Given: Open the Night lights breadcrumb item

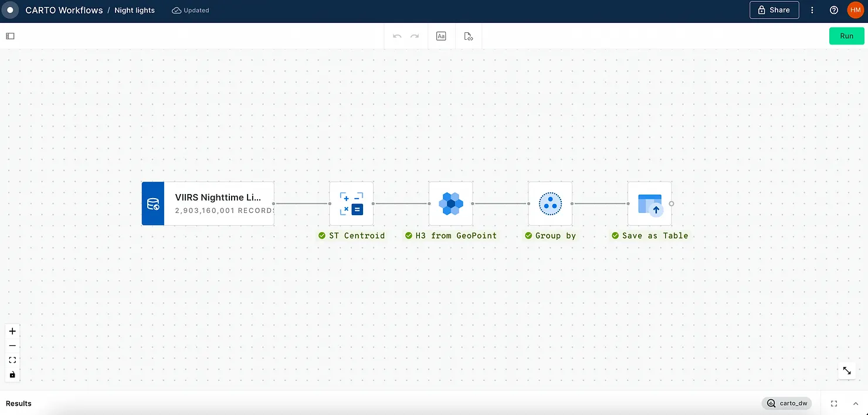Looking at the screenshot, I should [134, 10].
